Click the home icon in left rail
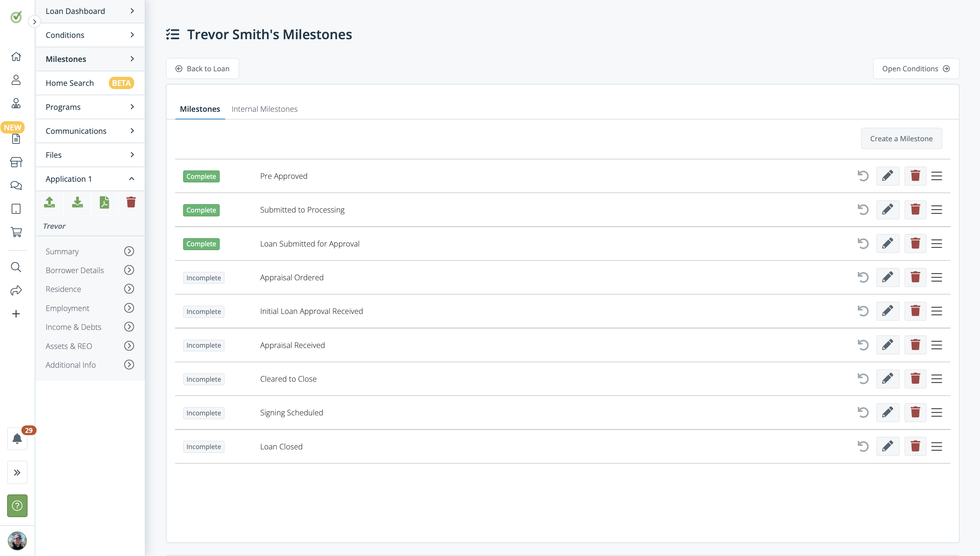This screenshot has width=980, height=556. click(16, 56)
